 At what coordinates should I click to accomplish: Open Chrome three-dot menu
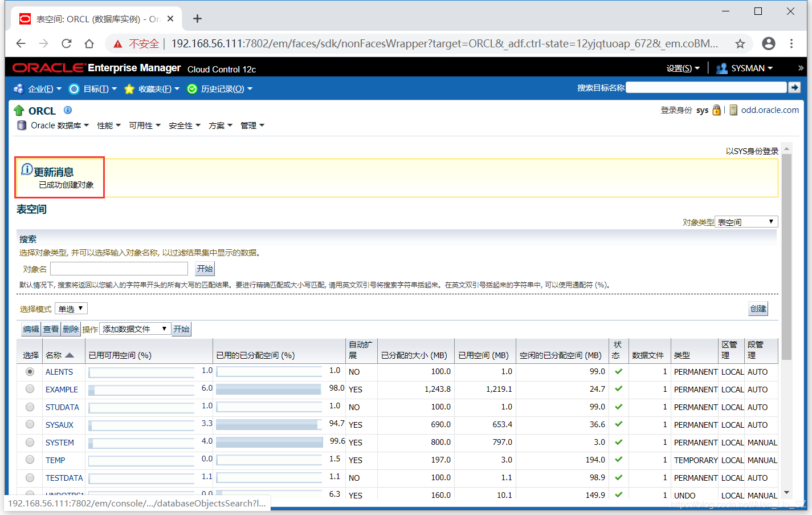(791, 43)
